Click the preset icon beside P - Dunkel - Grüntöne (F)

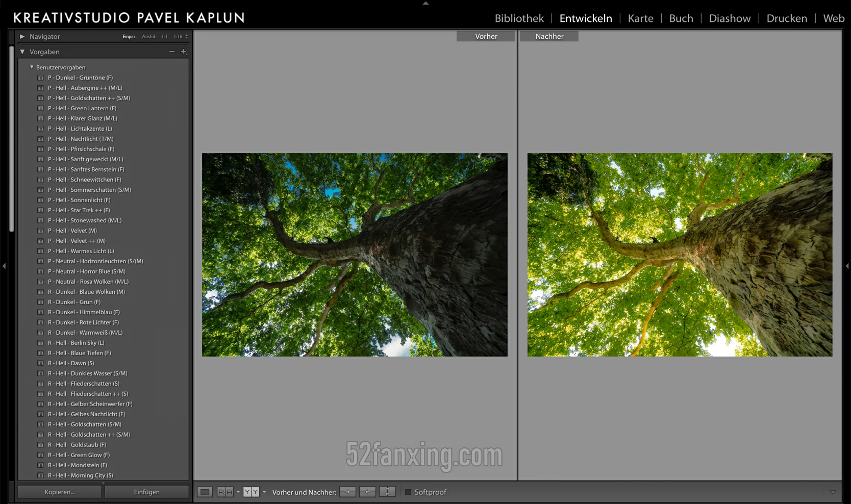click(x=40, y=78)
